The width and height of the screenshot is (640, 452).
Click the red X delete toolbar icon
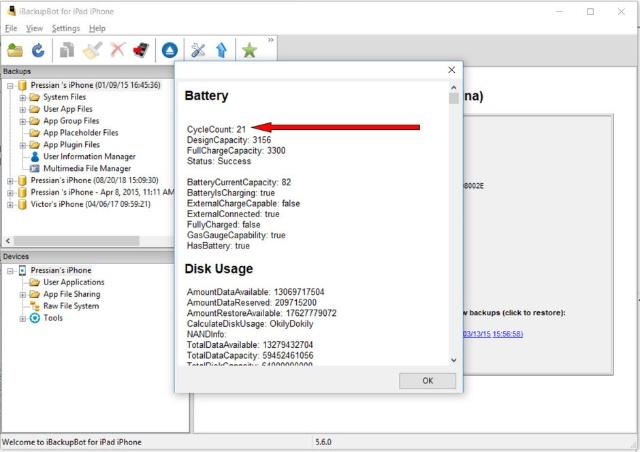118,49
